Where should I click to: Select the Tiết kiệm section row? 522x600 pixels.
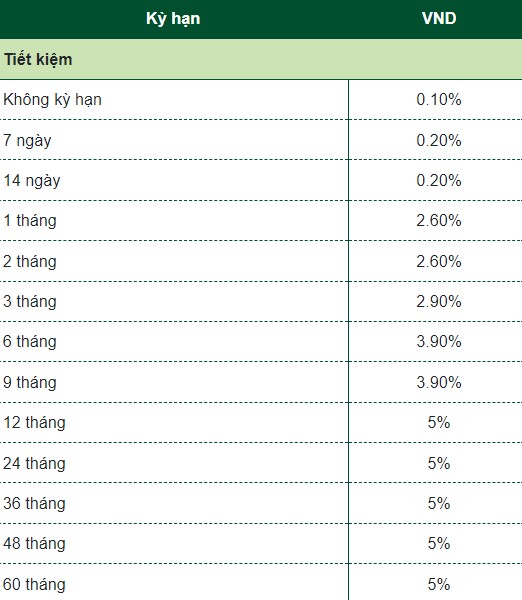click(x=261, y=59)
